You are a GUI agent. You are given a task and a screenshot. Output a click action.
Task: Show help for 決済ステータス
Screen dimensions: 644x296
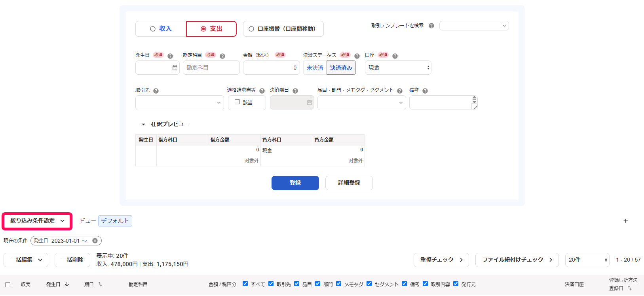click(x=357, y=56)
